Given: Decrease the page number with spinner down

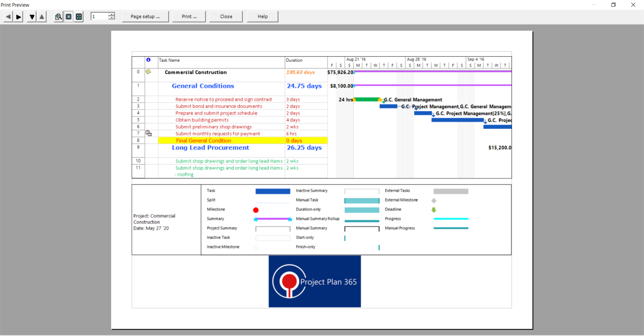Looking at the screenshot, I should click(x=111, y=18).
